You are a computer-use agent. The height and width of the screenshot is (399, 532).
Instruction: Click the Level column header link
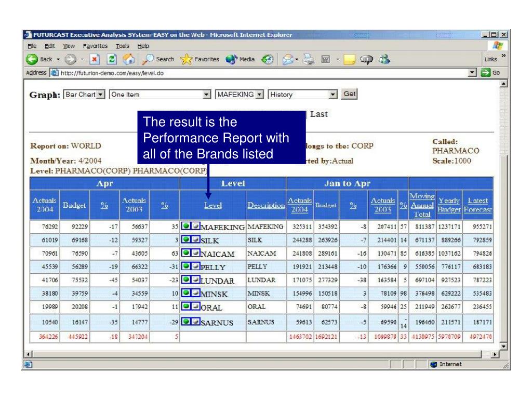tap(212, 205)
